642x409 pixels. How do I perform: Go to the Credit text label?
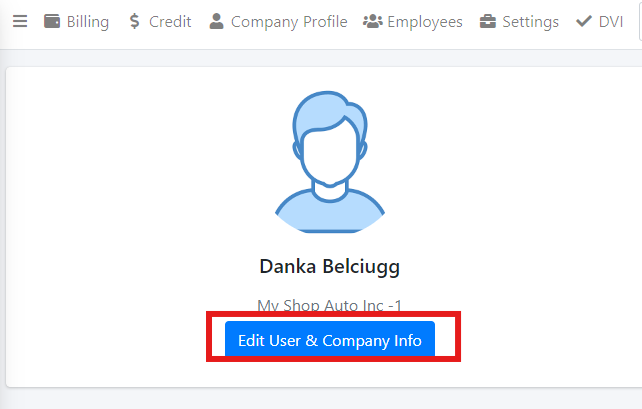[x=170, y=22]
